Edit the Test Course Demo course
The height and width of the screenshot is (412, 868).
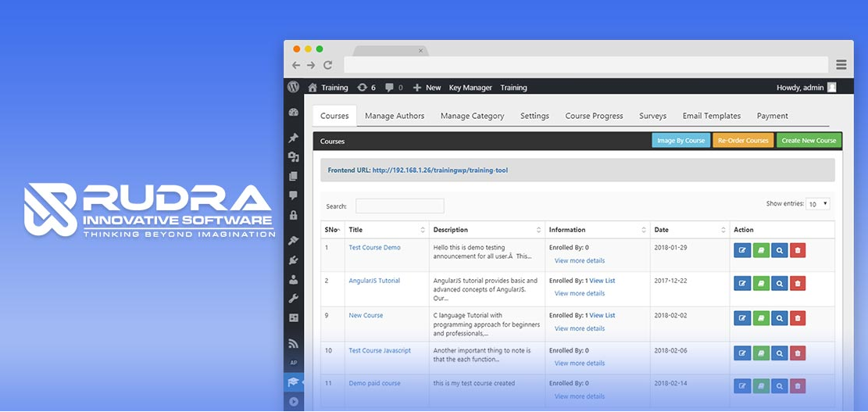[741, 250]
